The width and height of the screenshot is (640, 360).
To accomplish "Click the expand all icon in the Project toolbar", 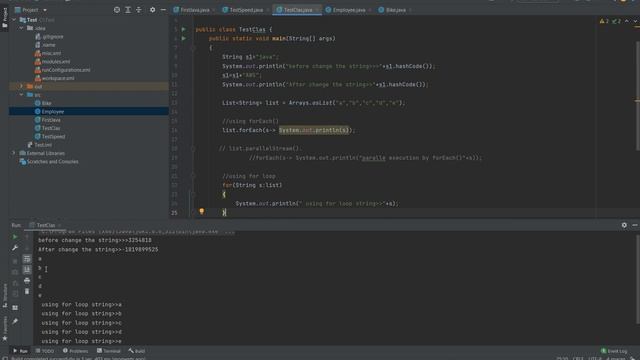I will pyautogui.click(x=128, y=10).
